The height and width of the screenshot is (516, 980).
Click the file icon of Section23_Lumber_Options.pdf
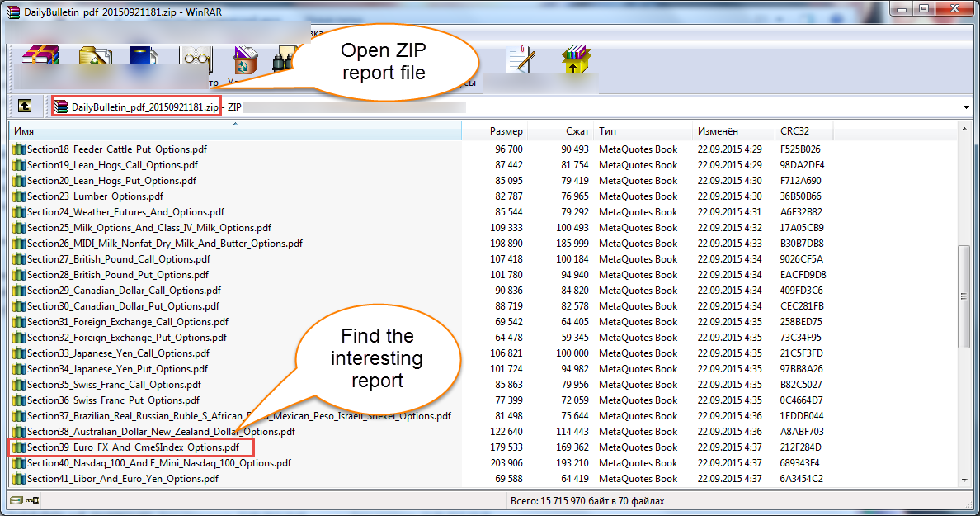click(x=19, y=196)
